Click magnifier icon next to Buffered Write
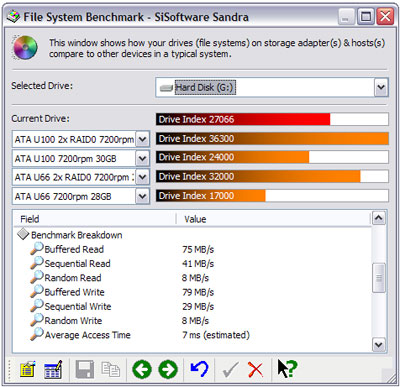Image resolution: width=400 pixels, height=387 pixels. (37, 292)
